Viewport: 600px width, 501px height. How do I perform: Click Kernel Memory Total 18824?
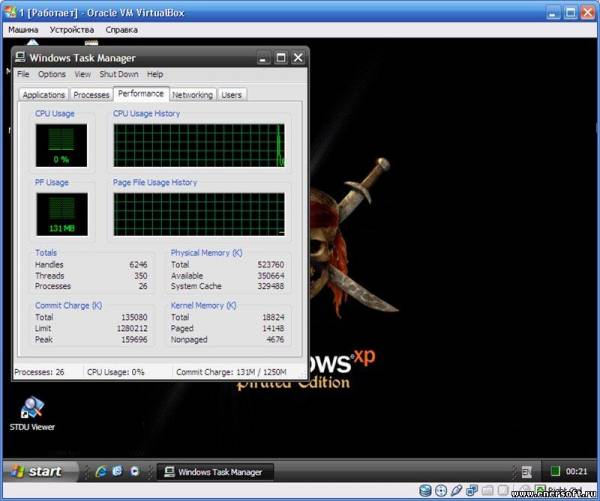(x=273, y=317)
